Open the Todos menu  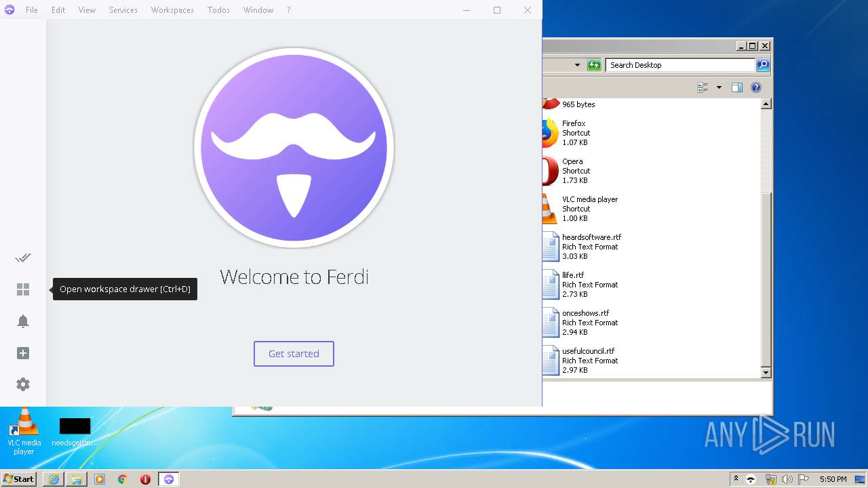coord(218,10)
